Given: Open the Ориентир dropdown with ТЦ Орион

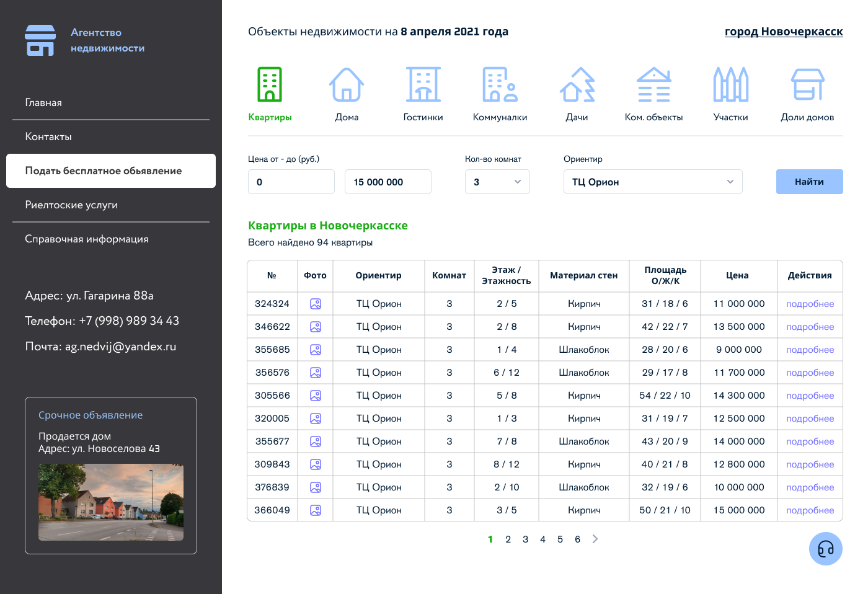Looking at the screenshot, I should [652, 182].
